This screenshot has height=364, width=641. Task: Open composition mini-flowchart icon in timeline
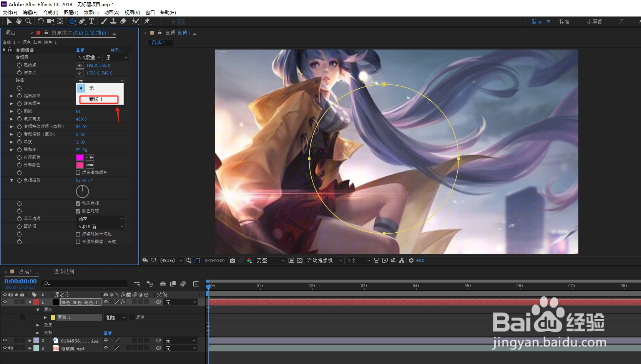point(137,284)
